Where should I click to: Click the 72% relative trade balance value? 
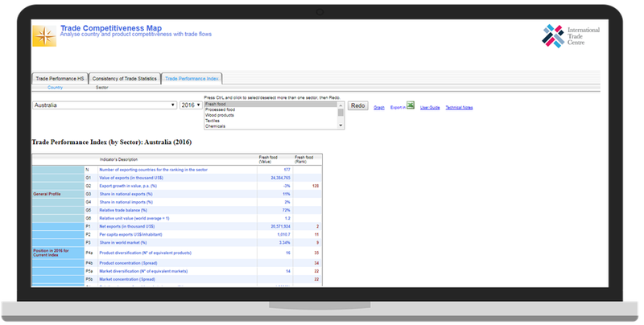click(287, 210)
